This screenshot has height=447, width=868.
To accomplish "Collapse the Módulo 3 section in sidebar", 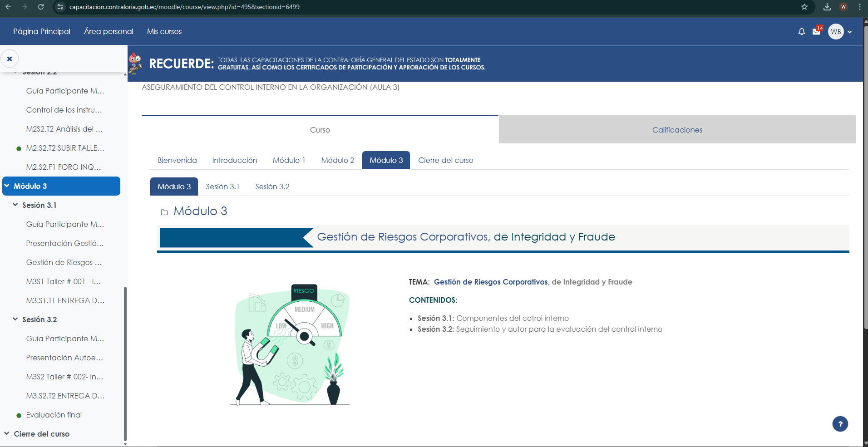I will point(7,186).
